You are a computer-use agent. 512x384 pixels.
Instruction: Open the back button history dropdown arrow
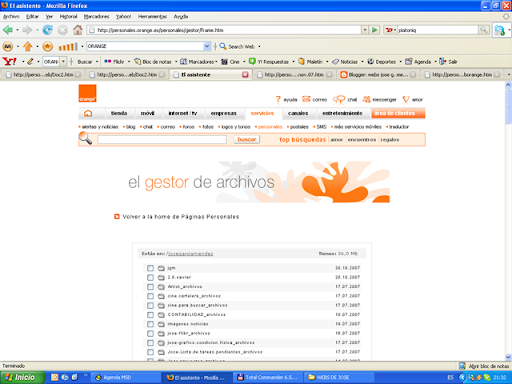pyautogui.click(x=17, y=30)
